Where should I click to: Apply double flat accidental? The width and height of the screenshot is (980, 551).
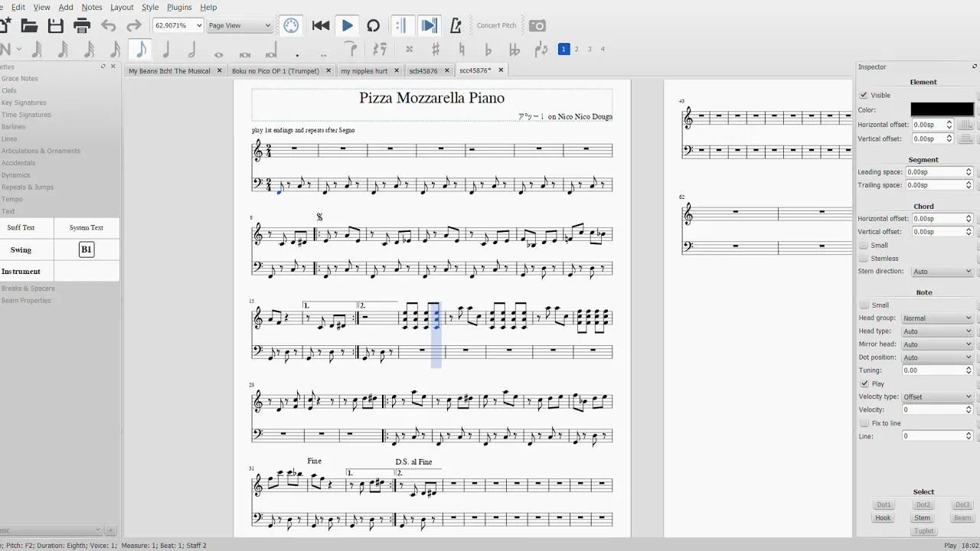(514, 50)
